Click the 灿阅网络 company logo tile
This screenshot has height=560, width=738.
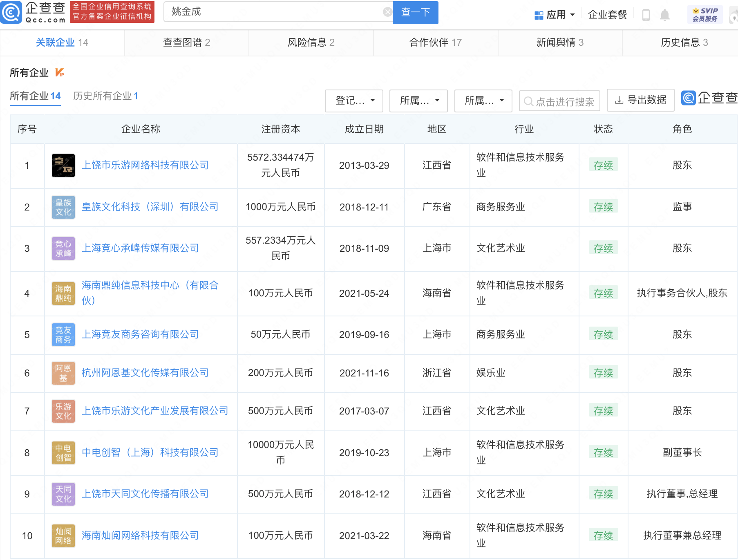63,536
